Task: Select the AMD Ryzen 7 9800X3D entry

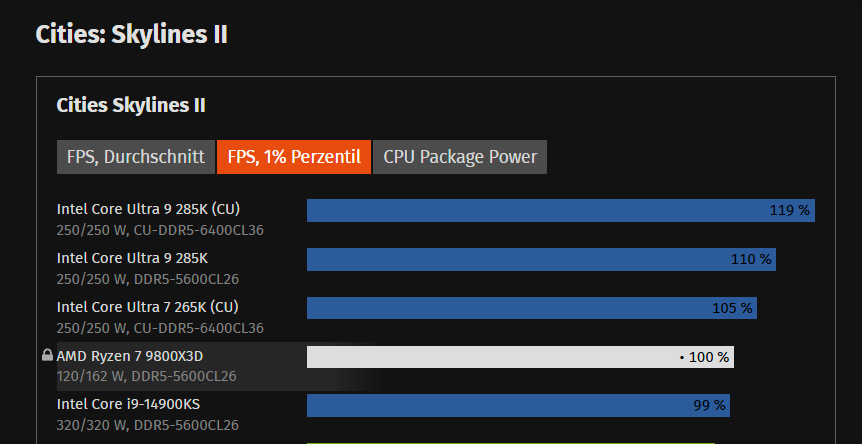Action: [137, 356]
